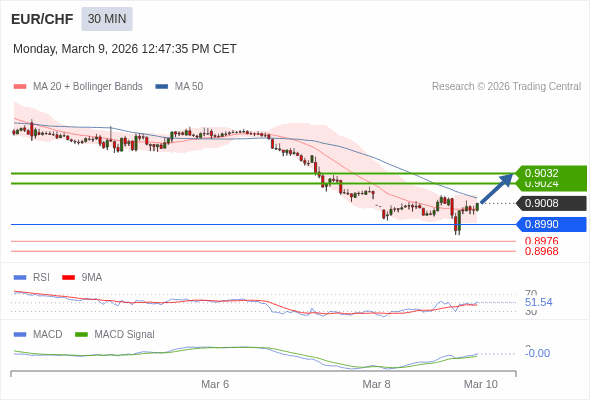The image size is (590, 400).
Task: Click the RSI value 51.54
Action: pyautogui.click(x=538, y=302)
